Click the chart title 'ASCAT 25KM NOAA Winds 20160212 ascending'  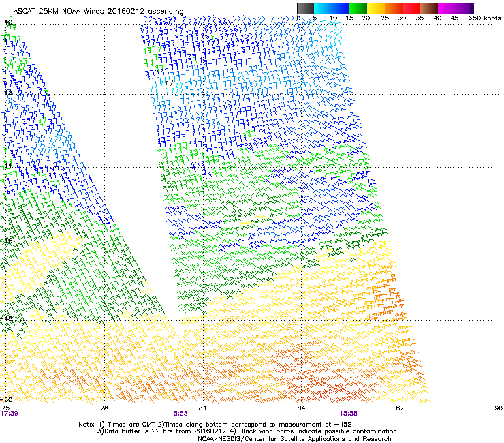[x=98, y=11]
